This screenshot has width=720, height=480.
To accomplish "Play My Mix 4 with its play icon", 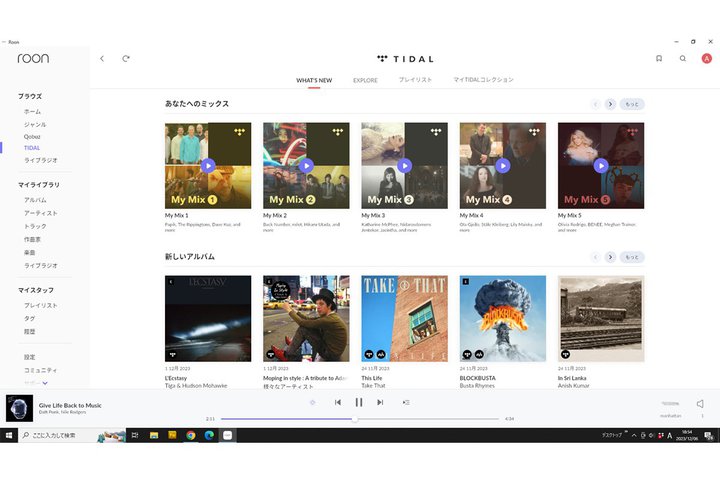I will (503, 165).
